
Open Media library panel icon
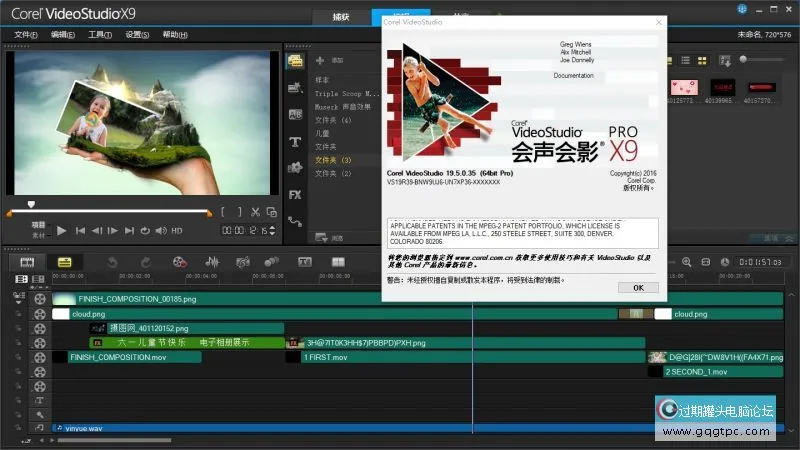point(295,61)
